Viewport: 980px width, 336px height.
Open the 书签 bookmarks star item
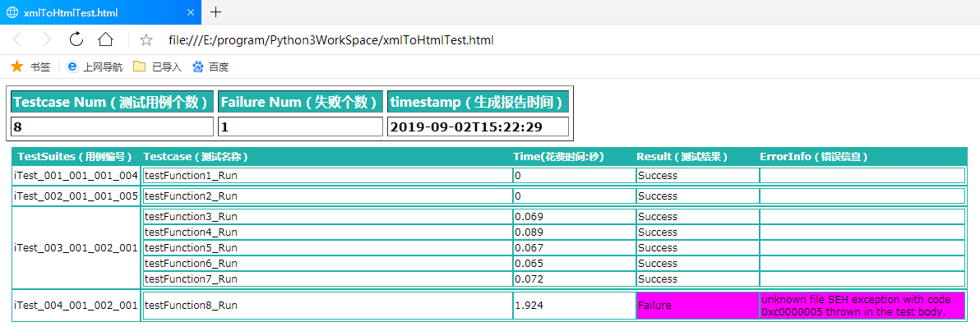[30, 67]
